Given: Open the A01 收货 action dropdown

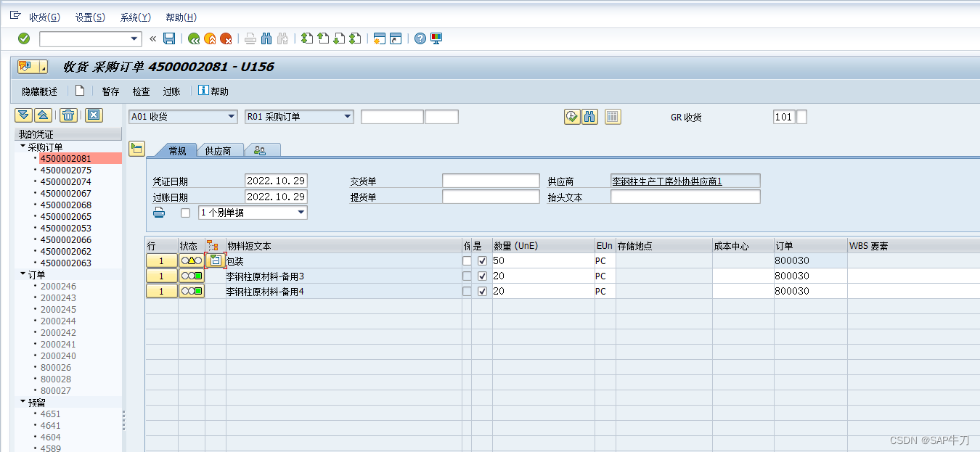Looking at the screenshot, I should coord(232,117).
